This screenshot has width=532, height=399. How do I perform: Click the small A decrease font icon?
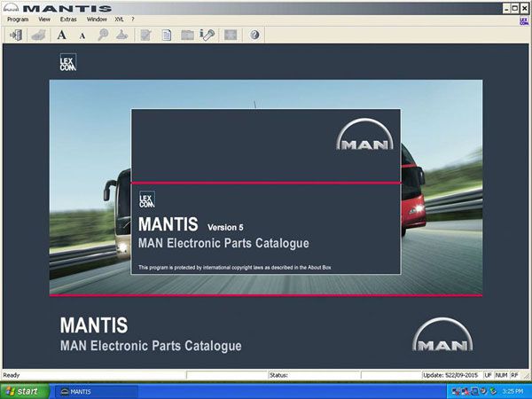click(82, 35)
